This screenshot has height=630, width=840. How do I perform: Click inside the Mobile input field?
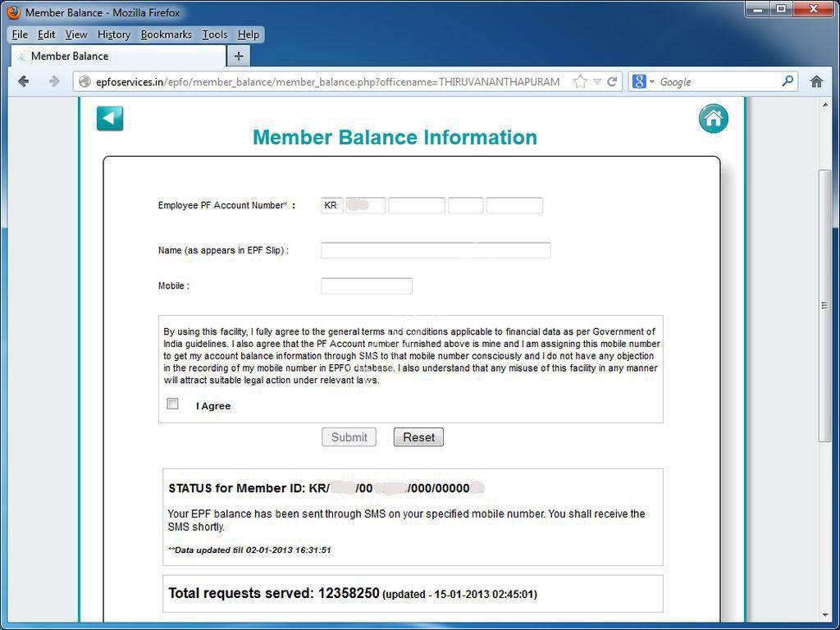coord(367,285)
